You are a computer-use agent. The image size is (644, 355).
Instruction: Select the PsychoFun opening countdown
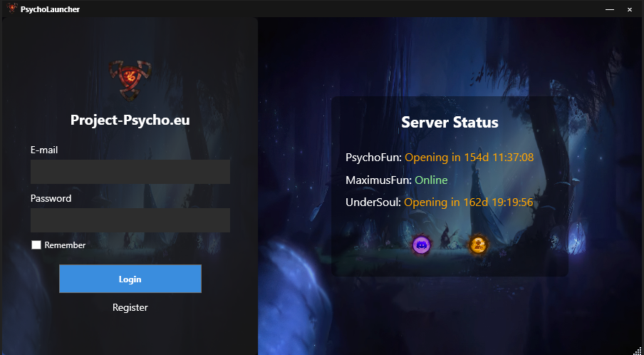469,158
